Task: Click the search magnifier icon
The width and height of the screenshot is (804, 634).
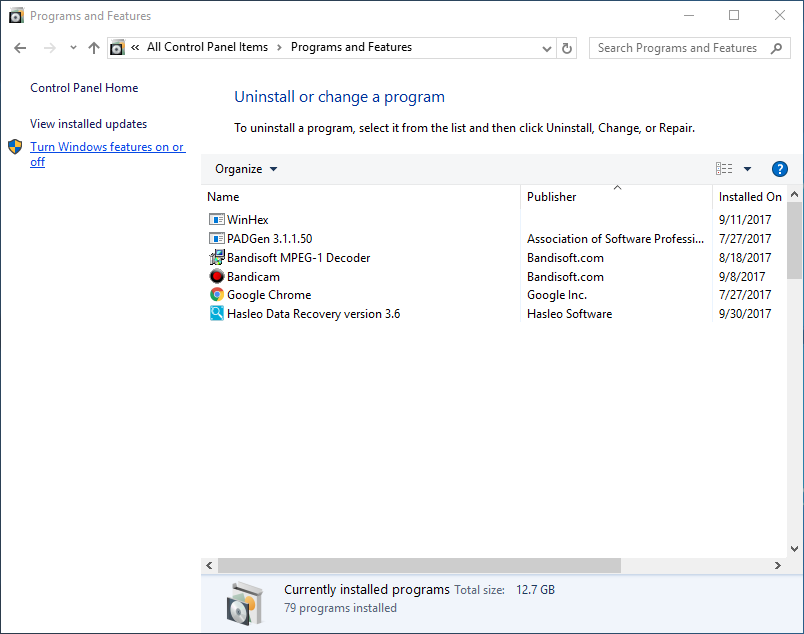Action: click(776, 48)
